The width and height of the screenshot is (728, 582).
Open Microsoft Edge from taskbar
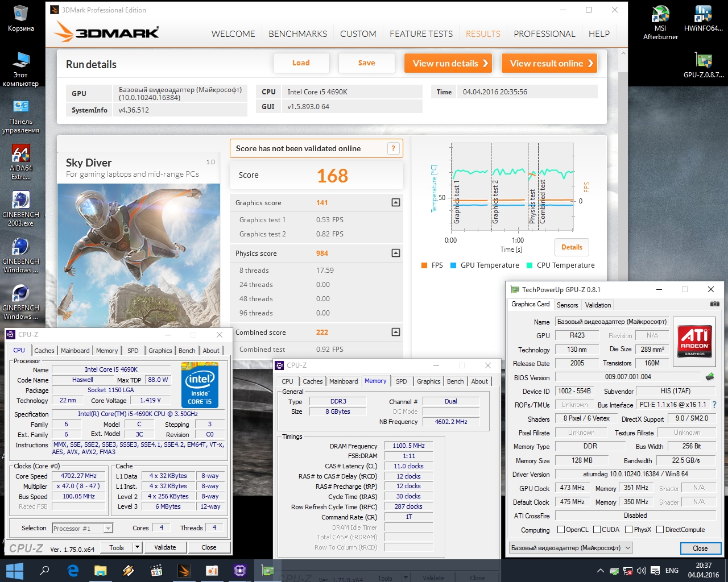(73, 571)
